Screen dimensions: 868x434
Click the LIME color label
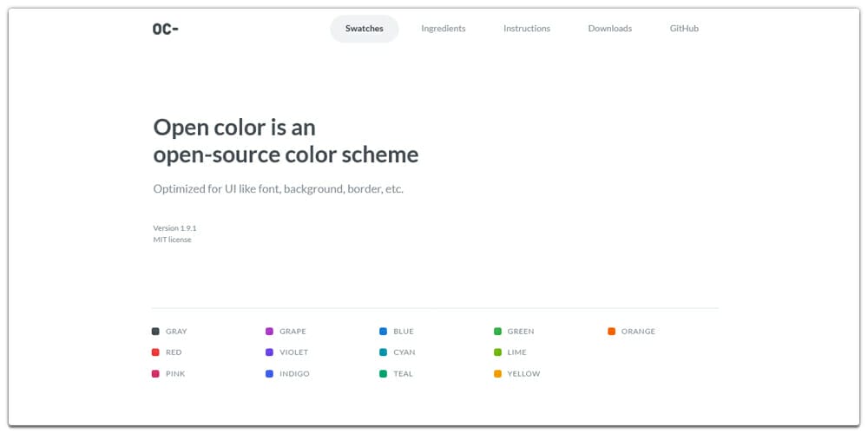pos(517,352)
